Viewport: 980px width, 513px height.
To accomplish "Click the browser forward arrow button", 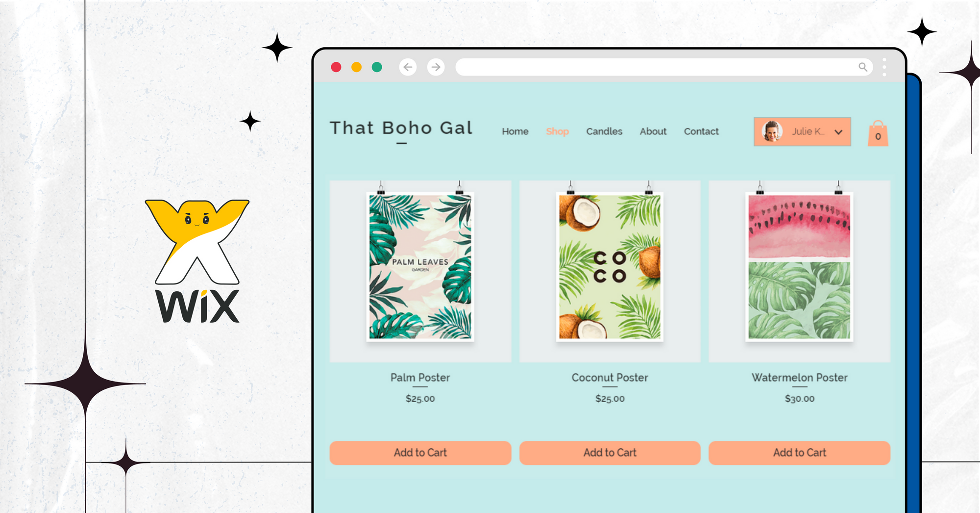I will click(x=436, y=67).
